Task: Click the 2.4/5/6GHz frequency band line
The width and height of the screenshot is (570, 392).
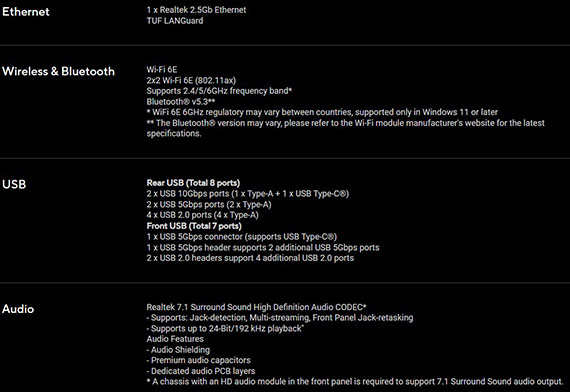Action: pos(219,91)
